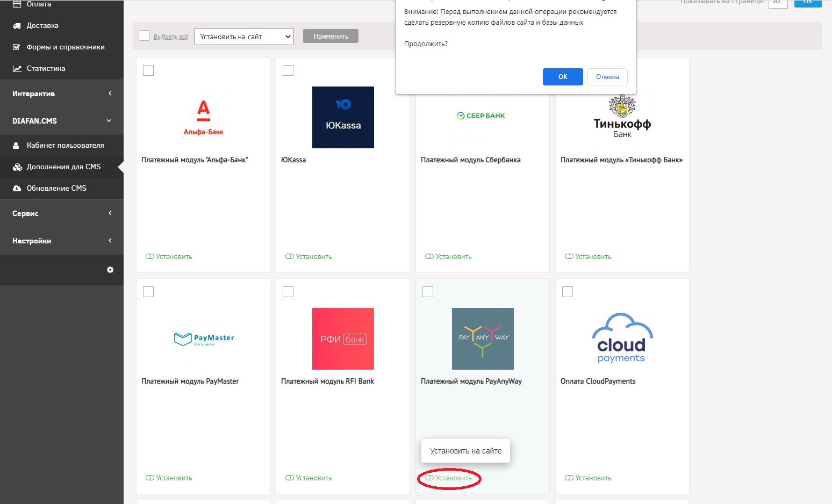Open 'Платежный модуль RFI Bank' title
This screenshot has height=504, width=832.
(327, 381)
